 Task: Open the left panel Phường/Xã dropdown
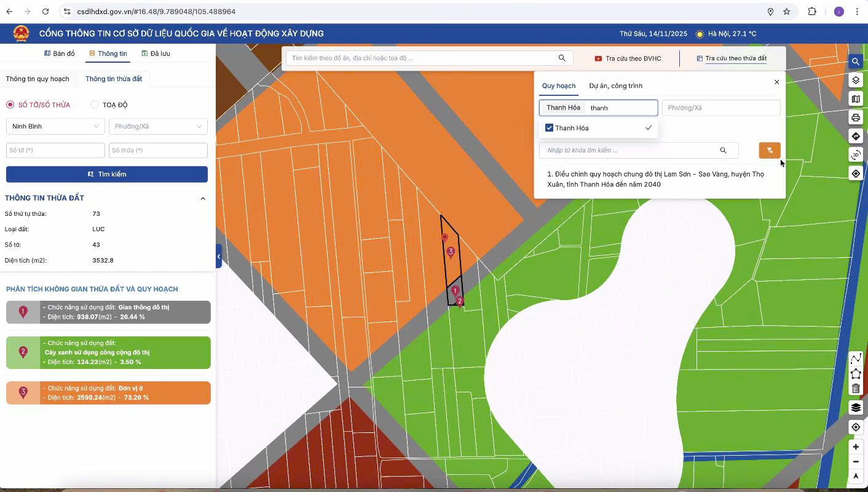(x=157, y=127)
